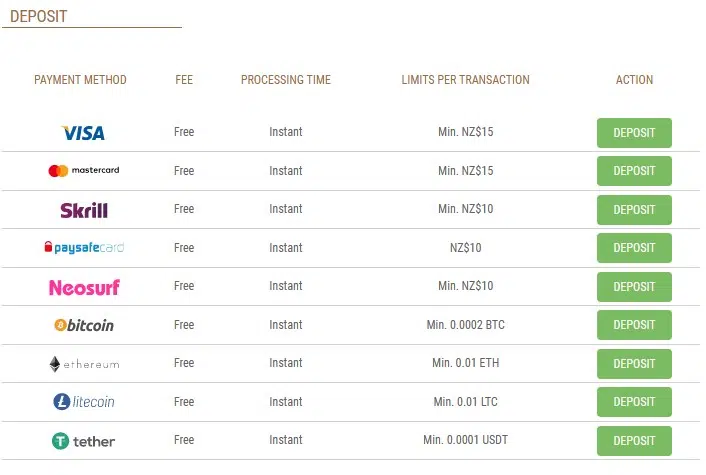Click the bitcoin logo
The image size is (706, 475).
[x=84, y=325]
